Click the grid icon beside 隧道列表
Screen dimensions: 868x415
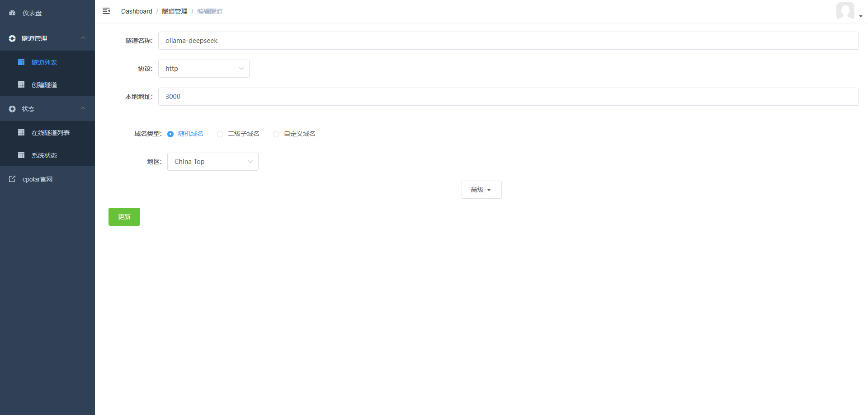21,62
